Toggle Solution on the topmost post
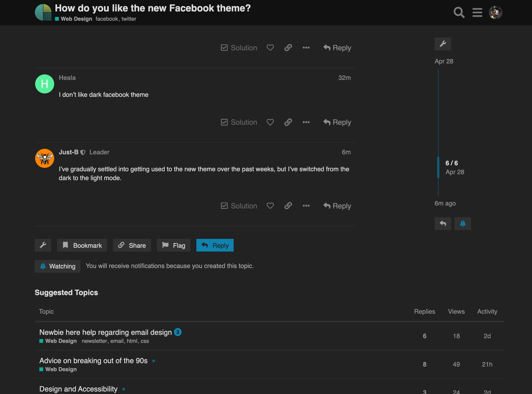This screenshot has width=532, height=394. pyautogui.click(x=239, y=48)
